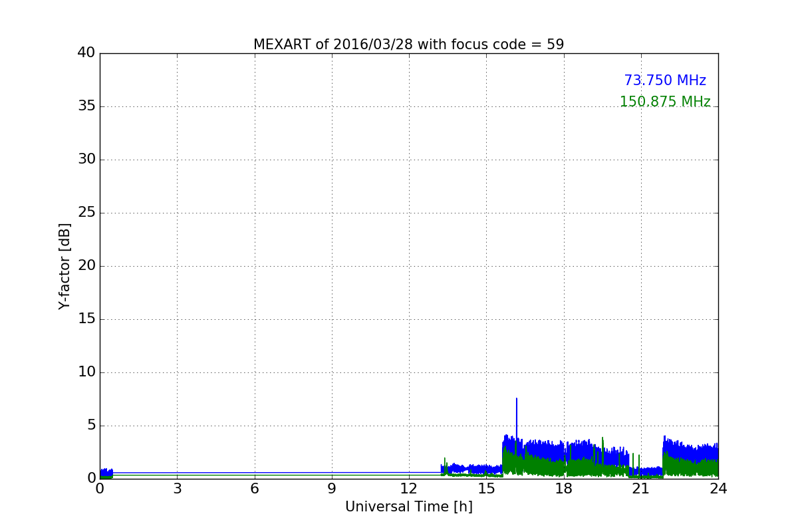Click the x-axis tick label 21
This screenshot has width=798, height=532.
coord(641,489)
